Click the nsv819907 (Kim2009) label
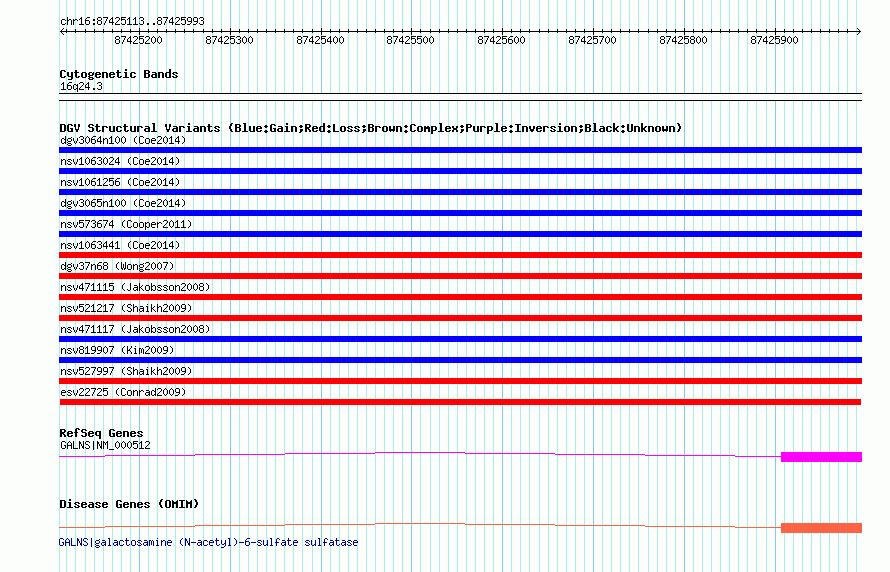The image size is (890, 572). coord(117,350)
